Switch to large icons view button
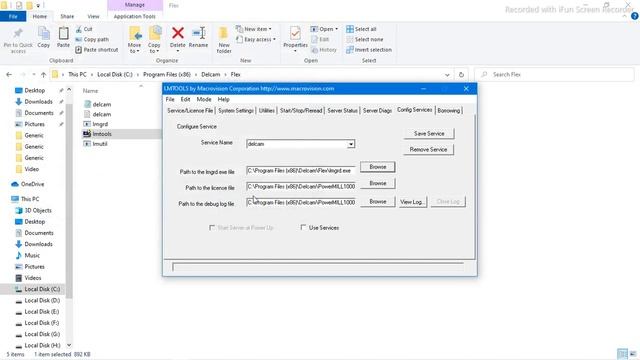640x360 pixels. 633,354
